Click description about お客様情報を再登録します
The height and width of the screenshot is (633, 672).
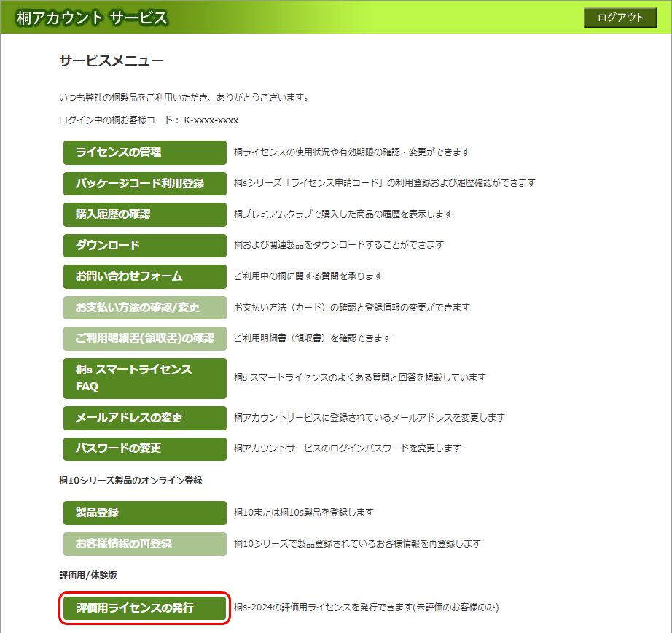357,544
